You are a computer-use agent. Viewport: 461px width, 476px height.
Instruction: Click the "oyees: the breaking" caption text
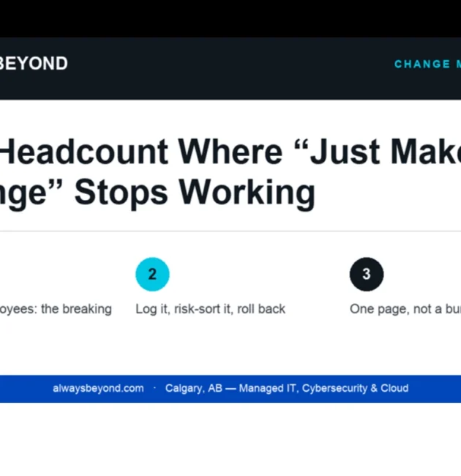point(56,309)
